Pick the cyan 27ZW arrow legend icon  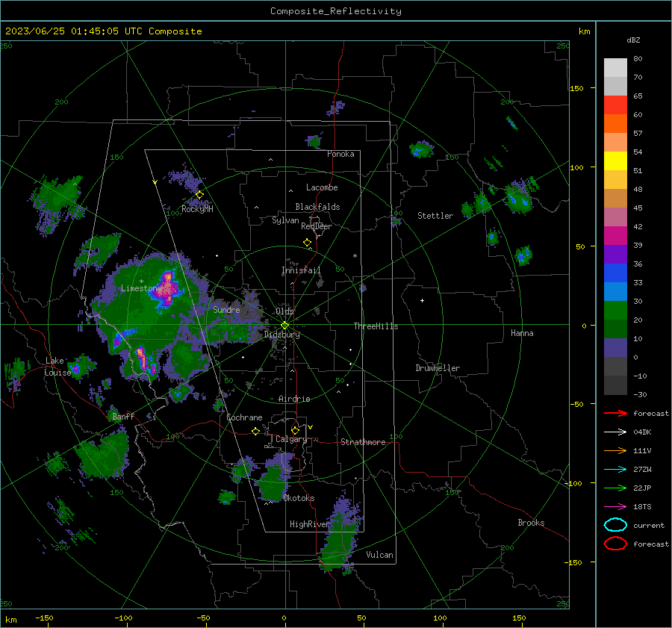615,470
